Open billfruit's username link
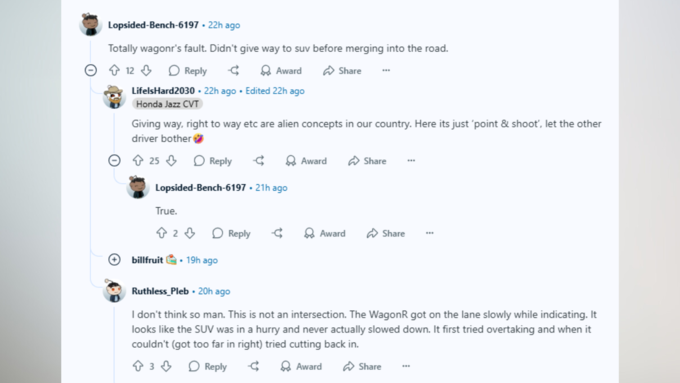The height and width of the screenshot is (383, 680). point(147,260)
